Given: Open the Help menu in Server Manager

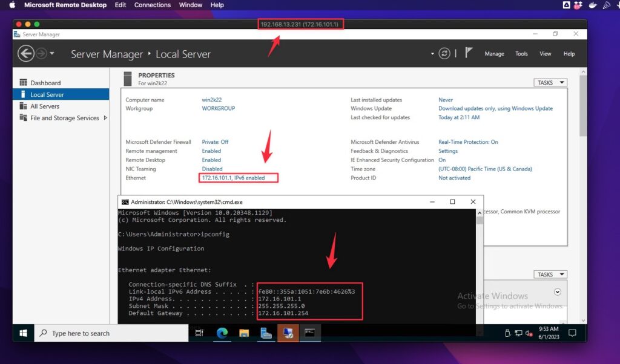Looking at the screenshot, I should click(x=569, y=54).
